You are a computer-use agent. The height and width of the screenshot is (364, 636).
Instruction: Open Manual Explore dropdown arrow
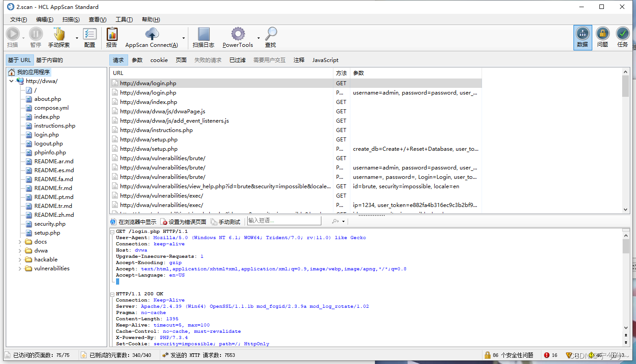[x=77, y=38]
